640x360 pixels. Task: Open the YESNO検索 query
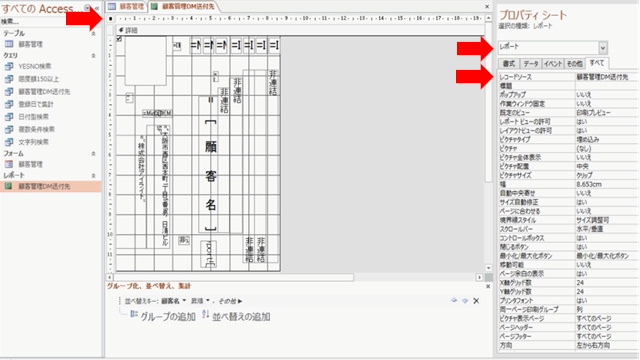[x=35, y=66]
